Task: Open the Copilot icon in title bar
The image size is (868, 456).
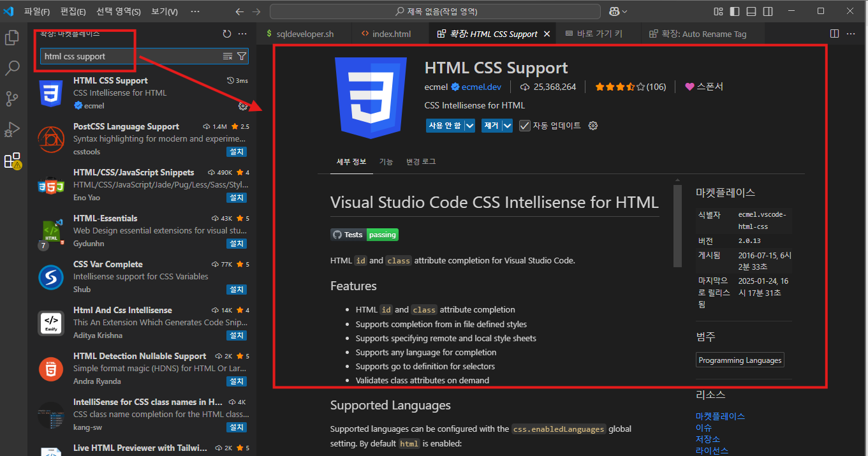Action: pos(614,11)
